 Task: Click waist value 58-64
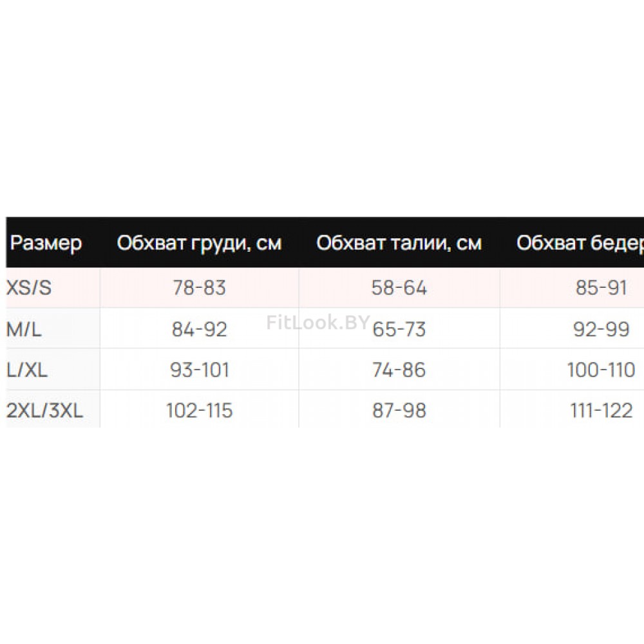click(x=399, y=287)
